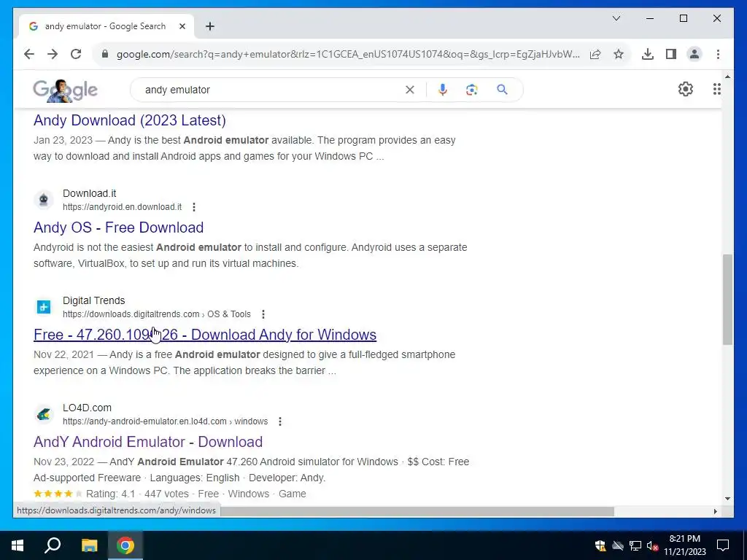
Task: Click the "Rating: 4.1" text
Action: [111, 494]
